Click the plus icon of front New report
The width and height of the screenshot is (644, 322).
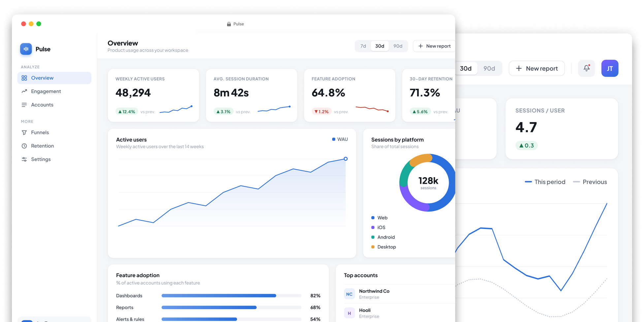[421, 46]
